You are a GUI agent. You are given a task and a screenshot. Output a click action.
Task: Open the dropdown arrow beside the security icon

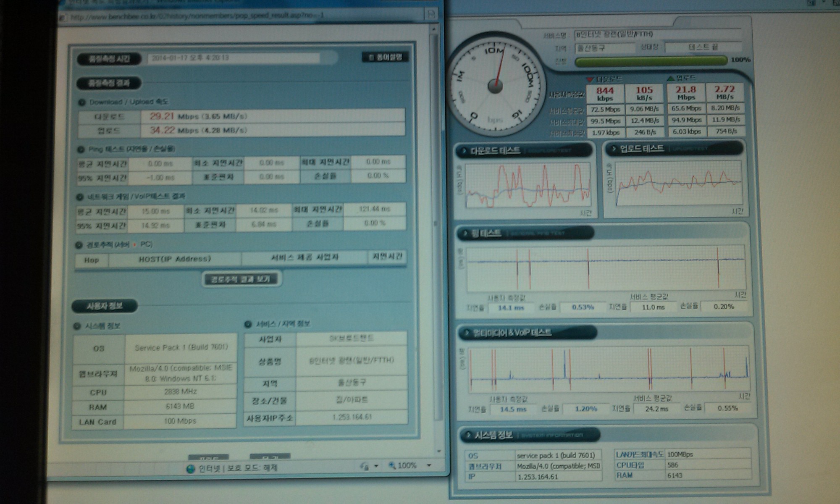[376, 465]
